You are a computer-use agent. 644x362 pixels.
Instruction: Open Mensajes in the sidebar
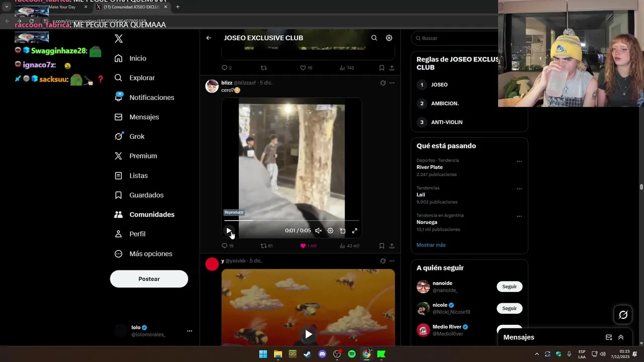click(137, 117)
